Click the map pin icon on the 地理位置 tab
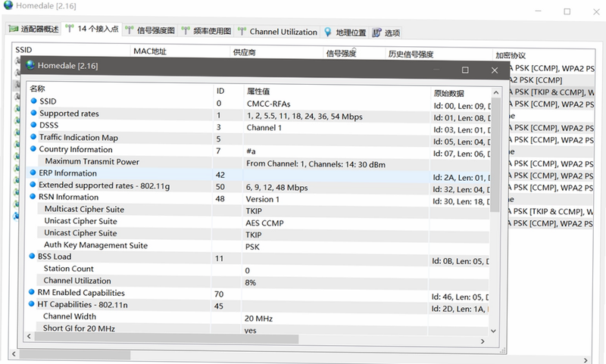Image resolution: width=606 pixels, height=364 pixels. coord(328,32)
